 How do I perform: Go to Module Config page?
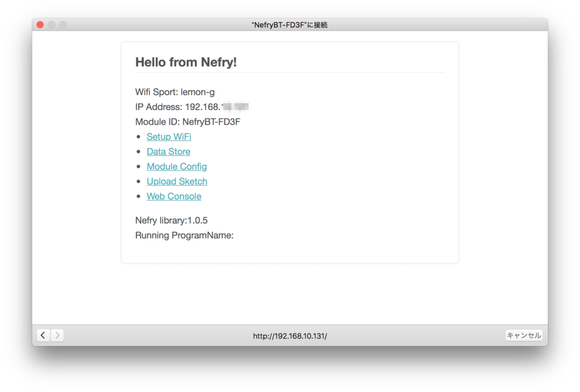coord(177,167)
